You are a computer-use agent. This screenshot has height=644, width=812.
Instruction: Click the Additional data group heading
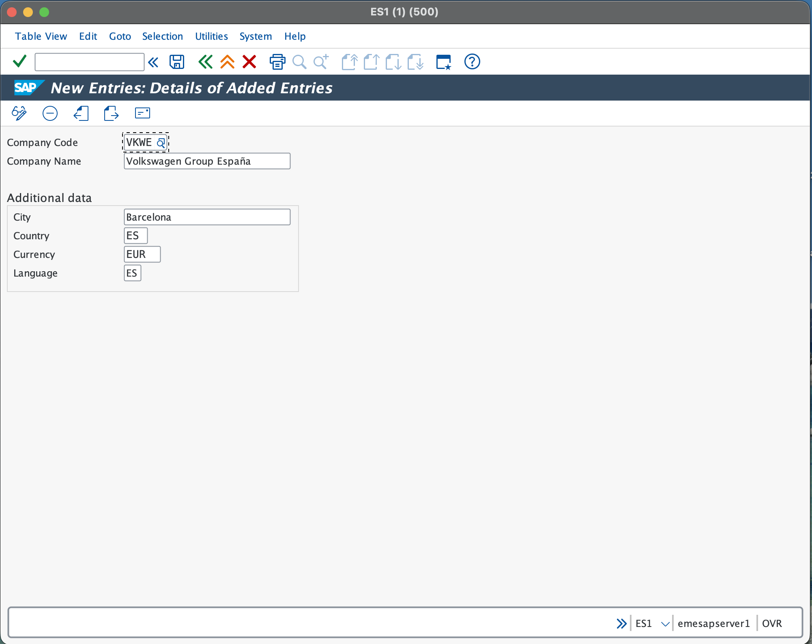click(49, 198)
